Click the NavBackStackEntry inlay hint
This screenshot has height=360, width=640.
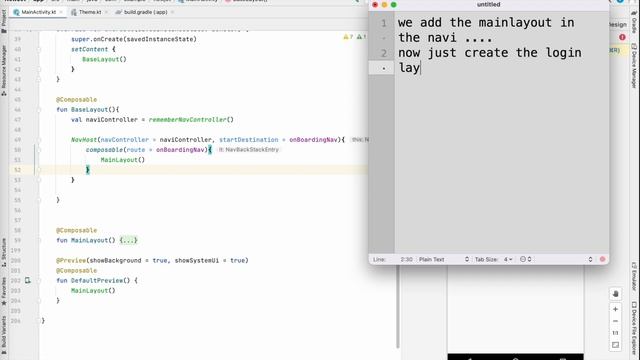coord(249,150)
